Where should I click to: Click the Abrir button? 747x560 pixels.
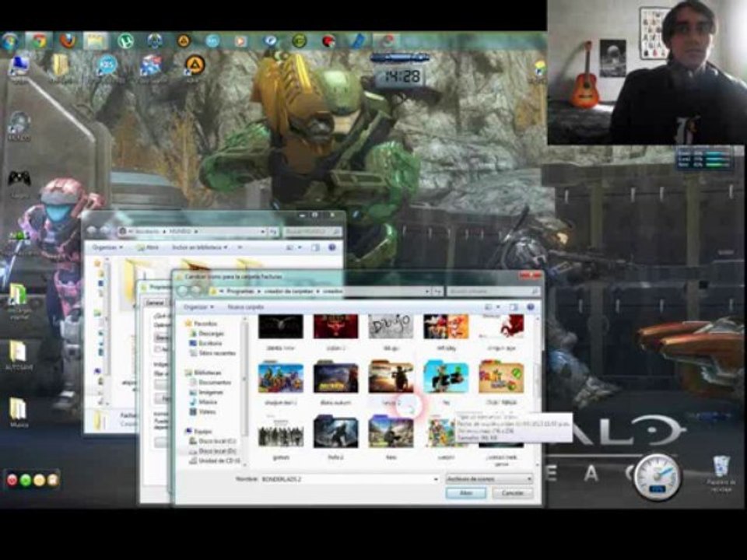tap(466, 493)
